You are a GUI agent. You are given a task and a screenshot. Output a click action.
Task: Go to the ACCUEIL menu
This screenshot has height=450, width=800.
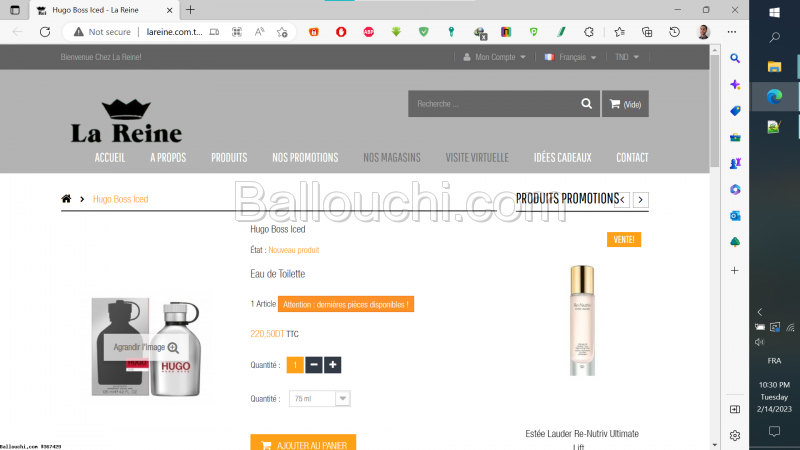point(110,158)
